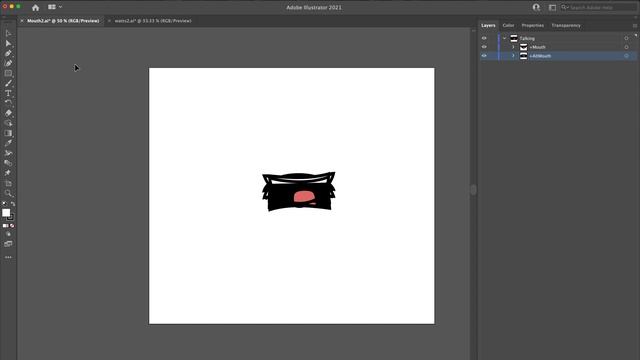Click the white Fill color swatch

tap(6, 212)
